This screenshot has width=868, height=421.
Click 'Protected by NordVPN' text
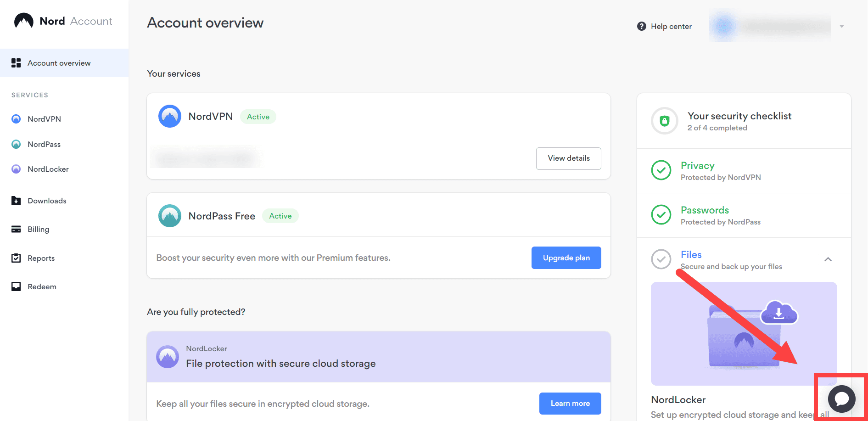click(x=721, y=178)
